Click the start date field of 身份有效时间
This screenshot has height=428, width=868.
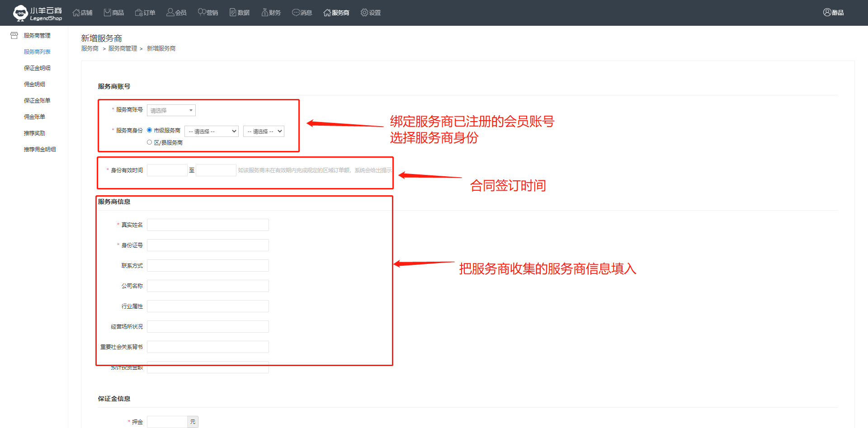coord(167,170)
